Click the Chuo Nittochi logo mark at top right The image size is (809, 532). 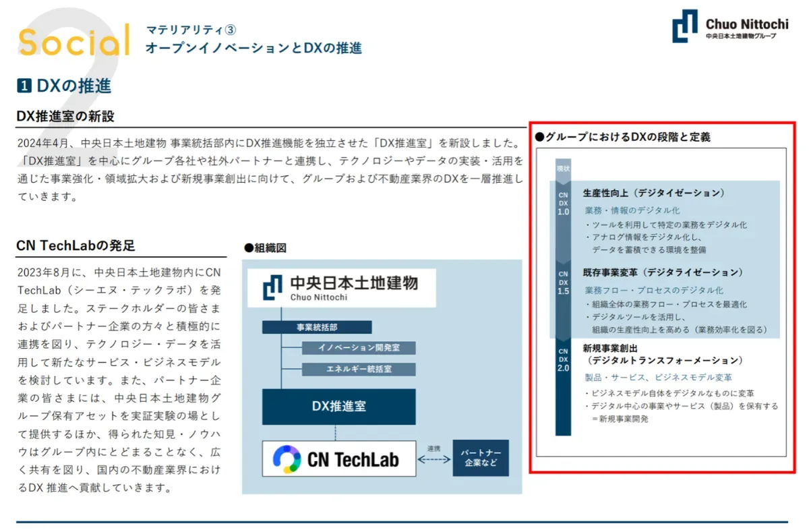(x=685, y=26)
